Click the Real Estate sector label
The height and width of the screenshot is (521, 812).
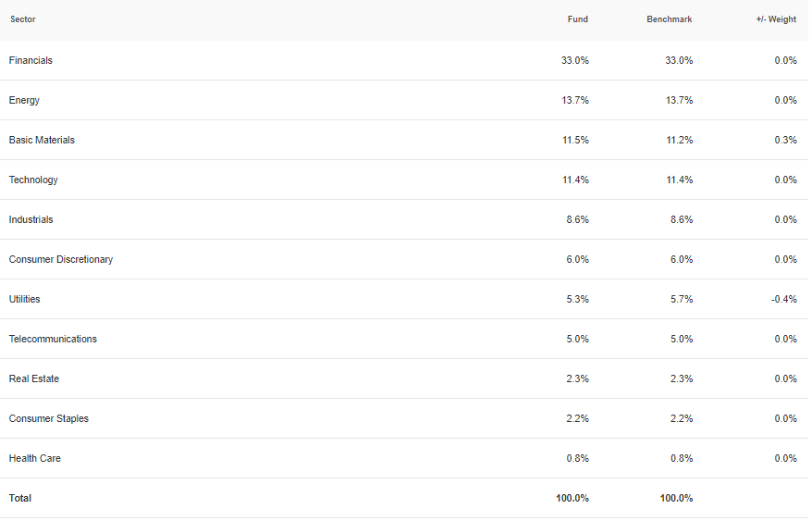pos(33,379)
